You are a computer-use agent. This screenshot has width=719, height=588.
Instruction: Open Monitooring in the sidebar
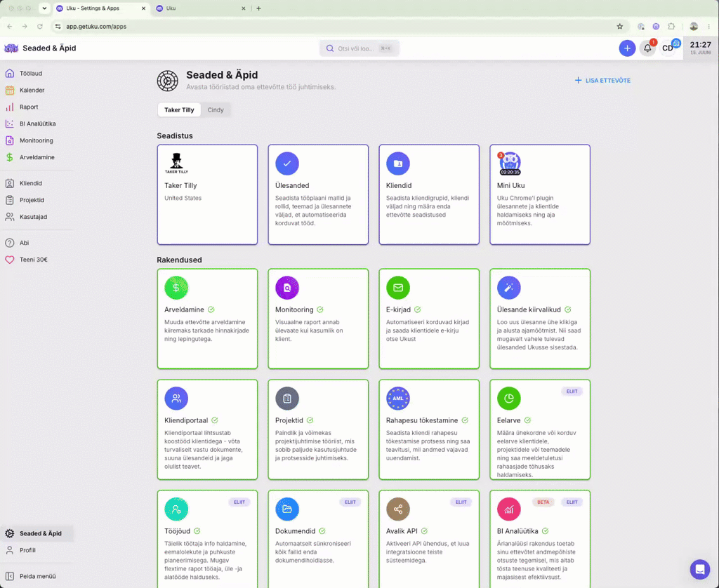pos(36,140)
